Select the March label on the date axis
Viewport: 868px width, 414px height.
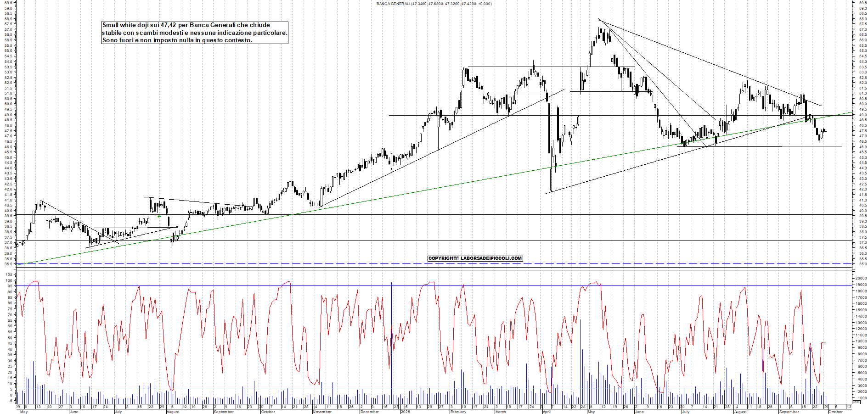point(500,412)
